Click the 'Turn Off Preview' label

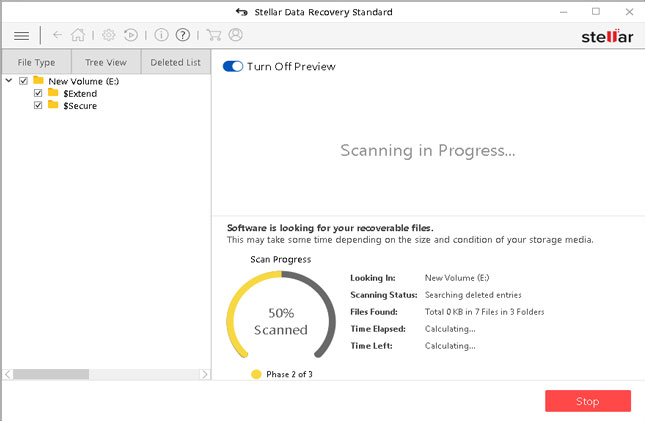coord(291,66)
